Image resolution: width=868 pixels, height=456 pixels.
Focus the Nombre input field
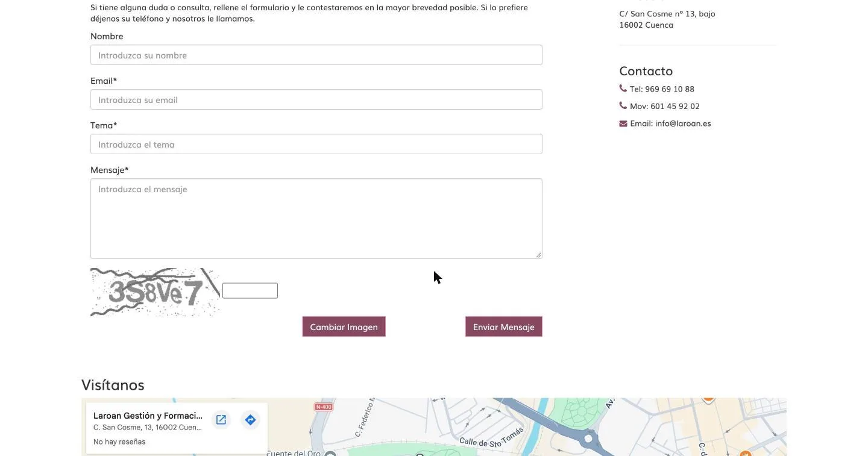[x=316, y=55]
